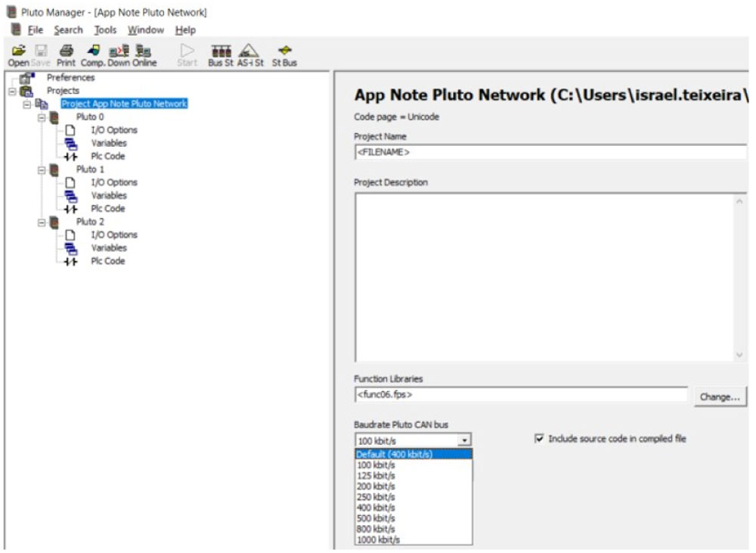The image size is (756, 553).
Task: Open Plc Code under Pluto 0
Action: coord(107,157)
